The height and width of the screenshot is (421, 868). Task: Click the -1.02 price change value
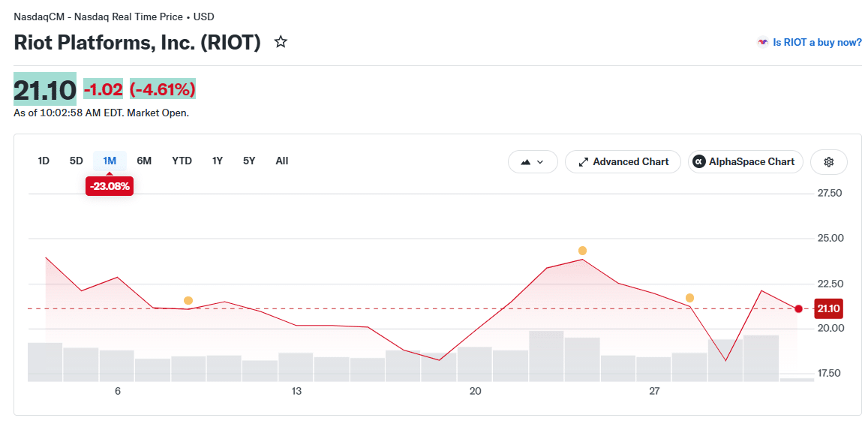click(103, 89)
